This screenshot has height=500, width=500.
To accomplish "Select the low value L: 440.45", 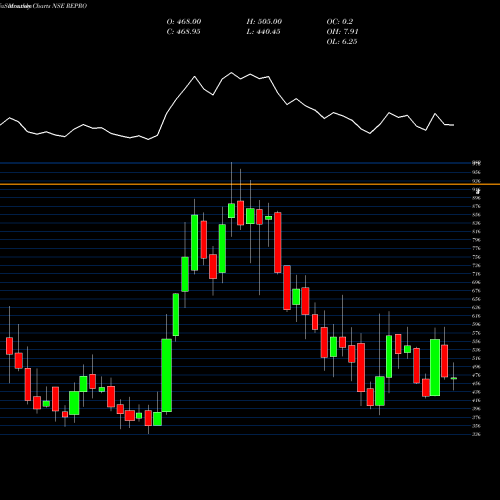I will tap(263, 32).
